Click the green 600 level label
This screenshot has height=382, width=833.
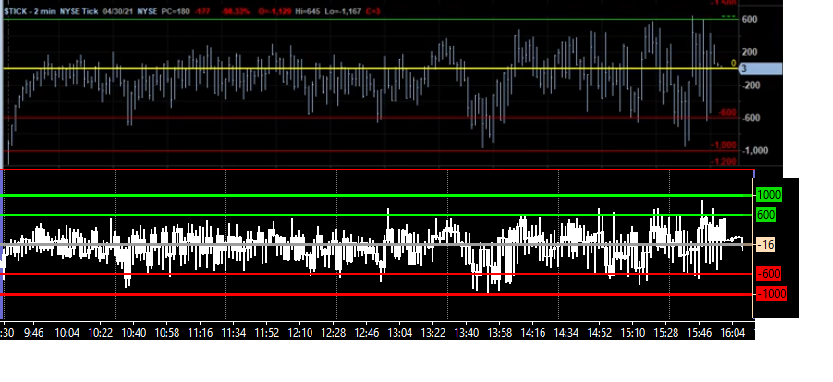[766, 215]
